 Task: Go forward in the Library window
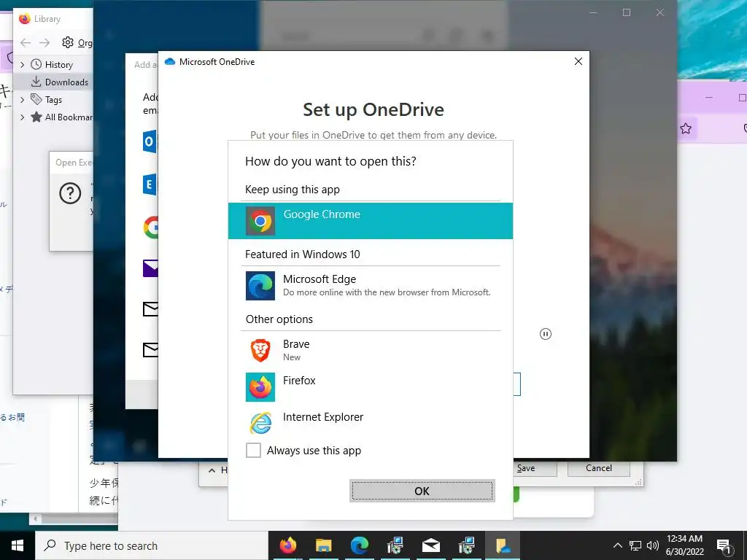pyautogui.click(x=44, y=43)
